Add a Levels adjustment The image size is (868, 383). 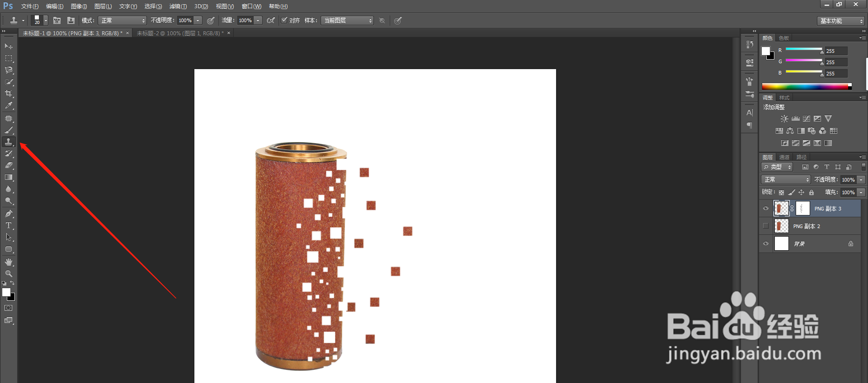click(x=796, y=119)
